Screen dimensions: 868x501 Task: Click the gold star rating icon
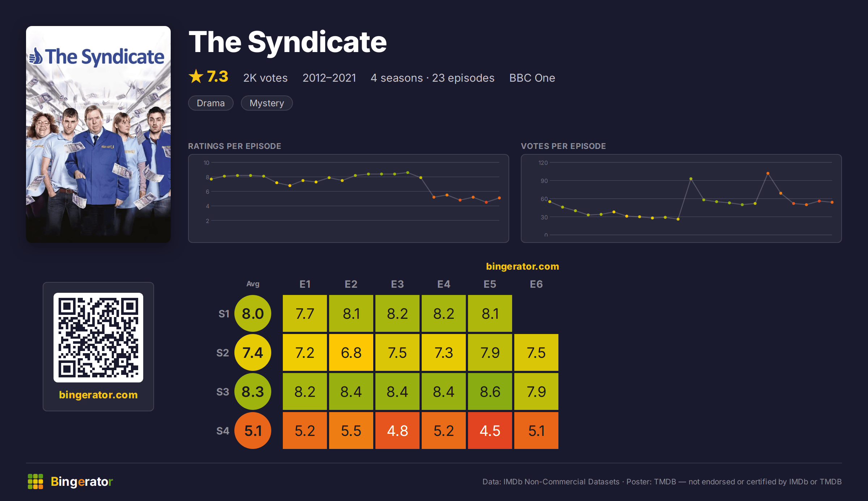[196, 76]
